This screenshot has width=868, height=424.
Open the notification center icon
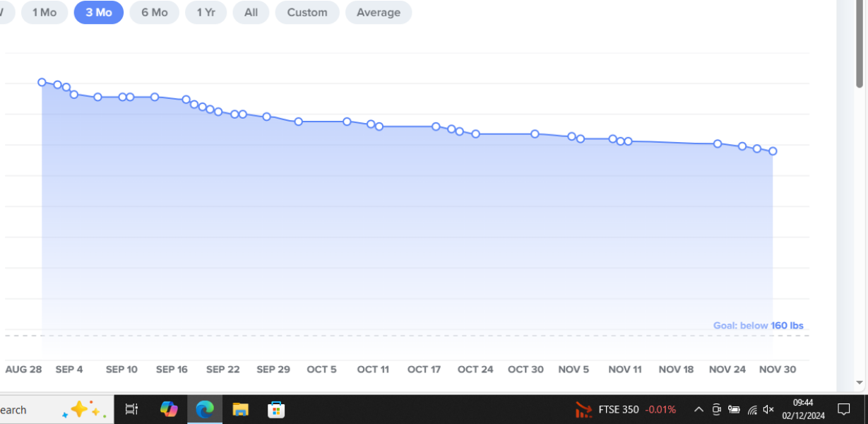pos(843,409)
